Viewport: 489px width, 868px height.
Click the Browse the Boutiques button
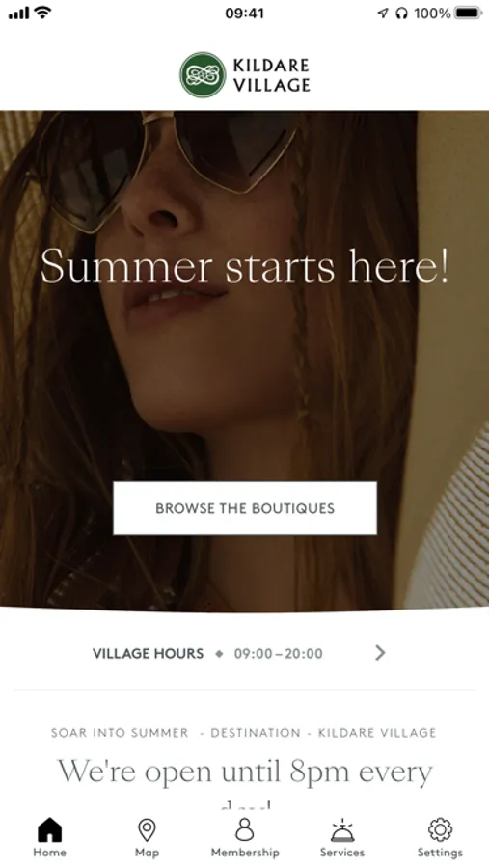pos(245,508)
